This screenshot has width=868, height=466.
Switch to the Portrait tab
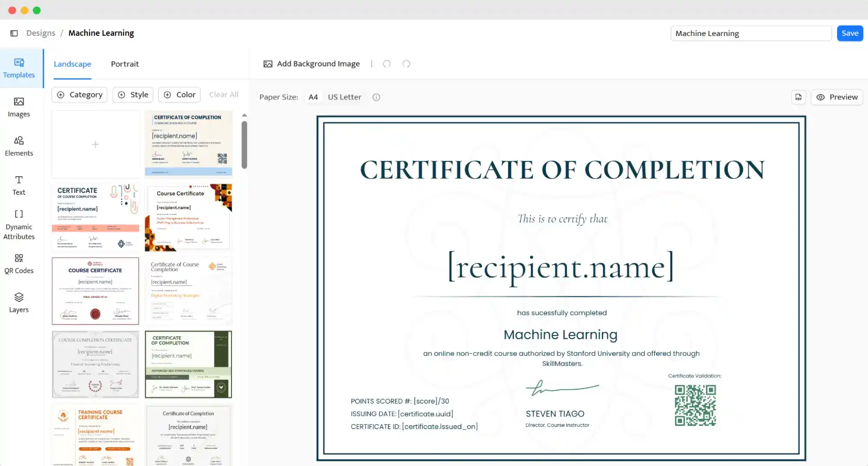pyautogui.click(x=125, y=64)
